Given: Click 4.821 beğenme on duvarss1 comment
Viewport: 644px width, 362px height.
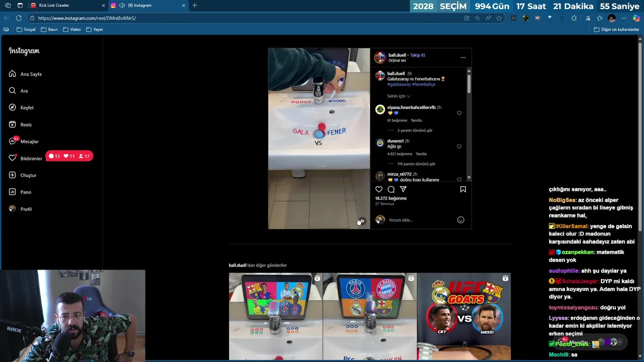Looking at the screenshot, I should [400, 154].
